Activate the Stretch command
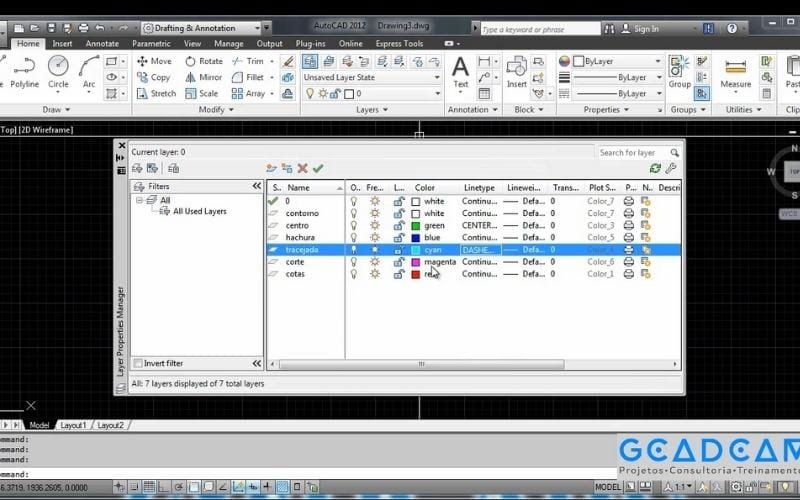The width and height of the screenshot is (800, 500). click(x=156, y=94)
